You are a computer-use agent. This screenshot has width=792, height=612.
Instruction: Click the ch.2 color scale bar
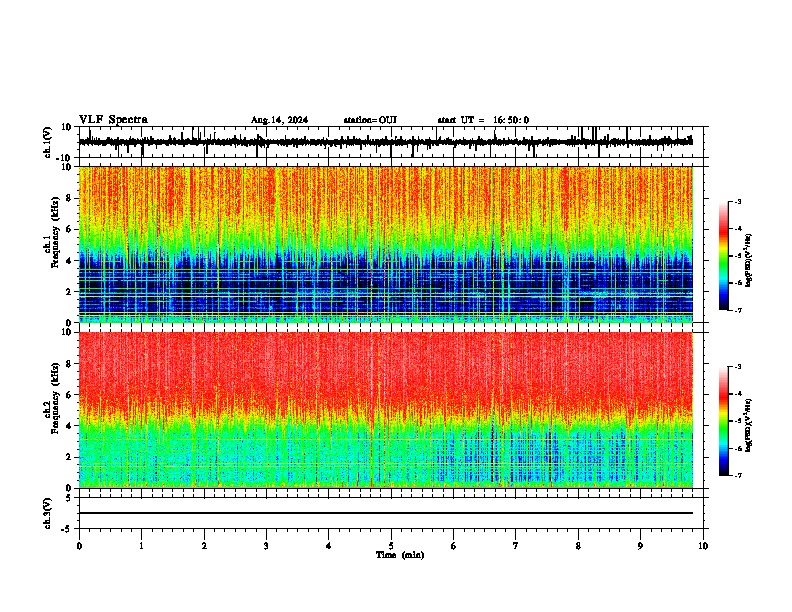click(724, 421)
